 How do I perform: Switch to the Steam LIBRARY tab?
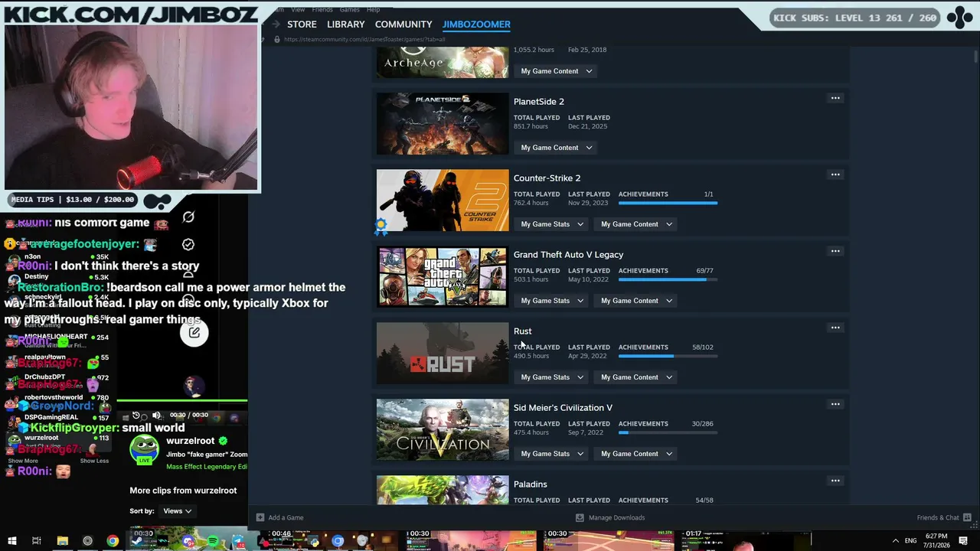(x=346, y=24)
